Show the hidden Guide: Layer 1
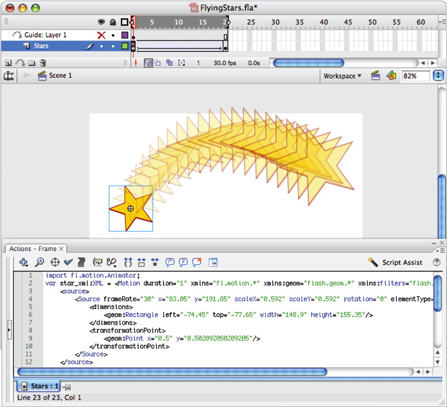Screen dimensions: 447x407 coord(101,35)
